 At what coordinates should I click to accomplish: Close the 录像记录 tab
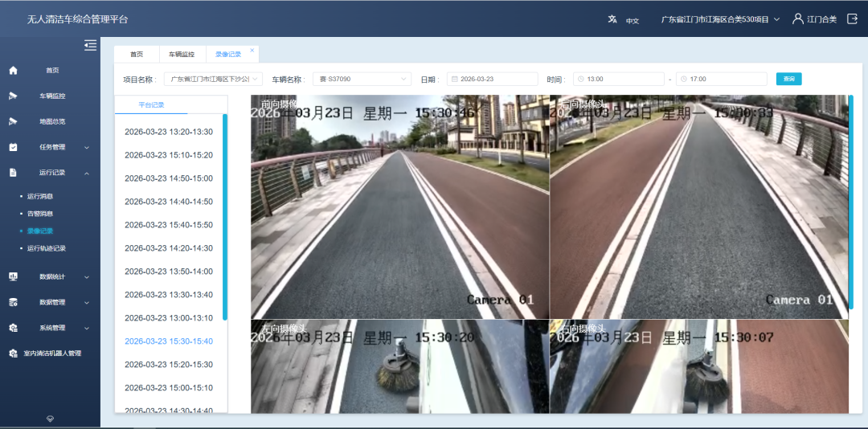(252, 50)
